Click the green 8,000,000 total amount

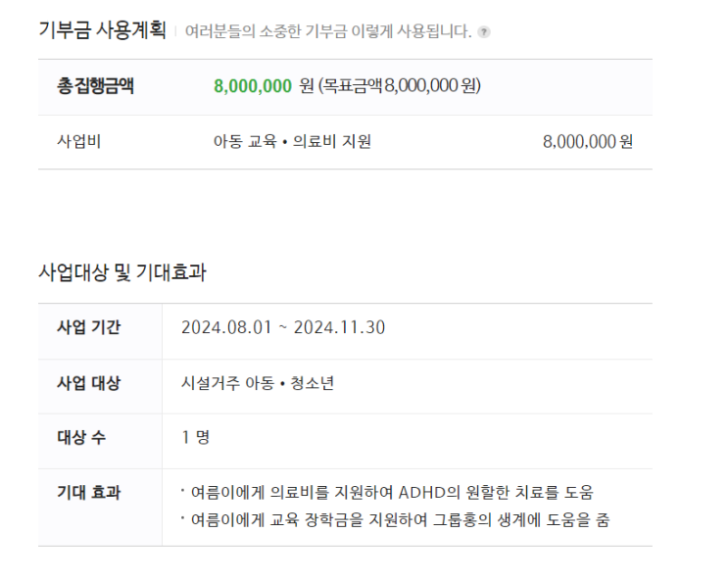tap(253, 86)
